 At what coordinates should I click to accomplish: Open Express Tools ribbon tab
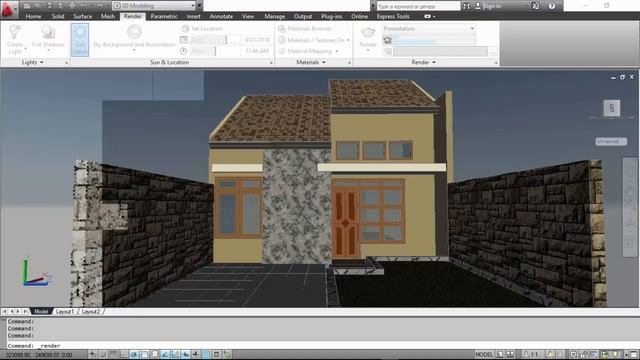tap(393, 16)
